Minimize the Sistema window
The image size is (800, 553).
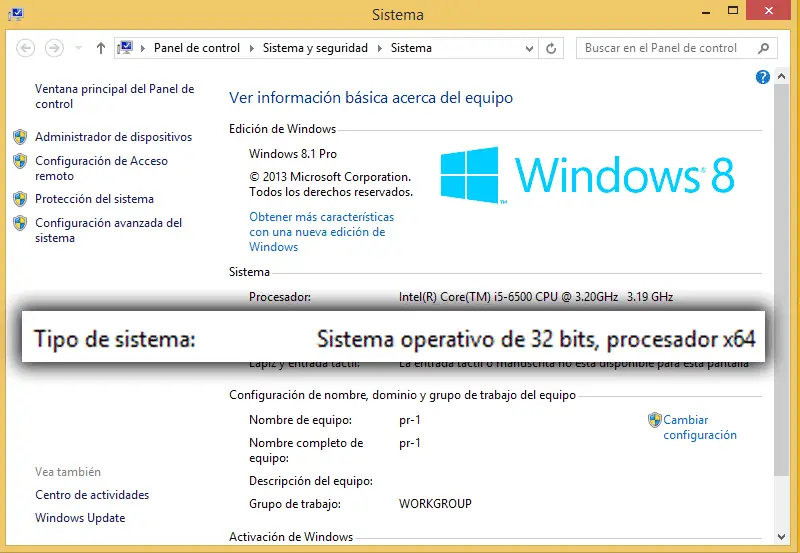click(x=706, y=11)
